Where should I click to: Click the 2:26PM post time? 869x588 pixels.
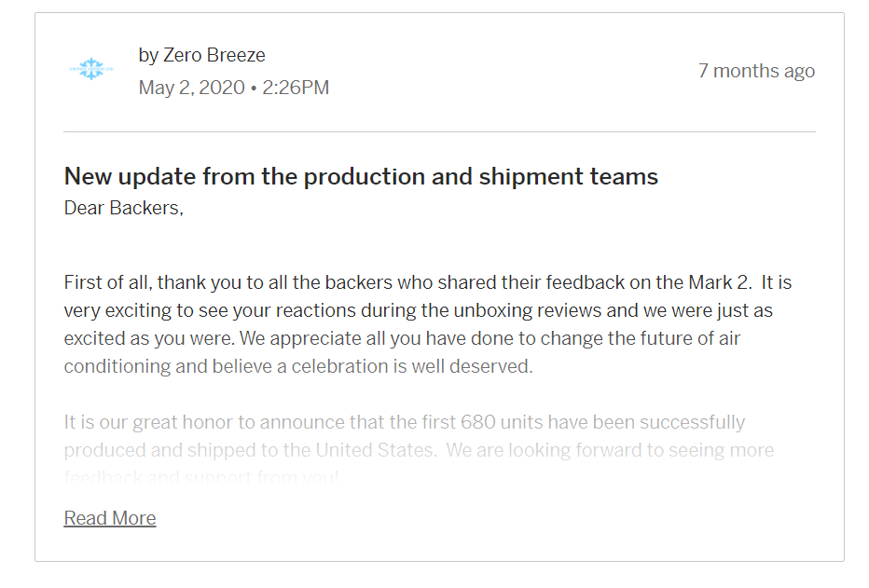[x=296, y=88]
